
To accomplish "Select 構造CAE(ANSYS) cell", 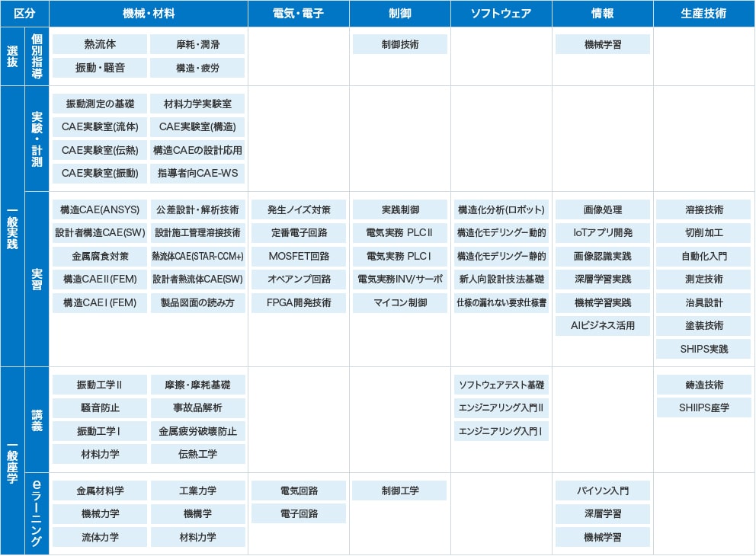I will pyautogui.click(x=100, y=209).
